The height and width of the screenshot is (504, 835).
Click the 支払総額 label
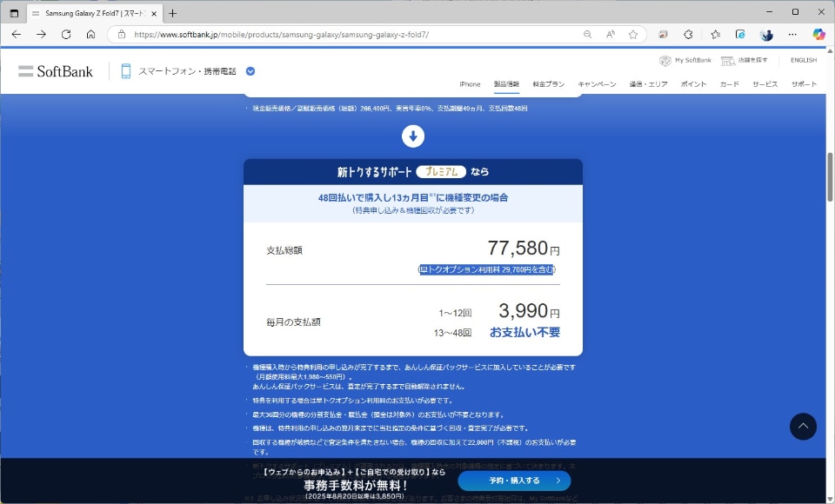(284, 250)
